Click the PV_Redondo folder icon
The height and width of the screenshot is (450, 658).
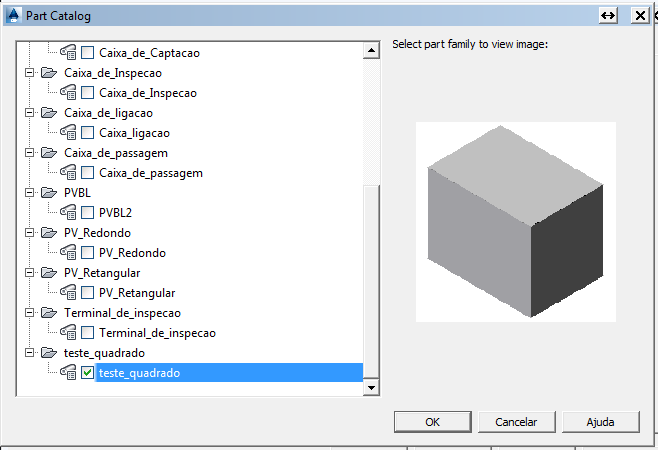[49, 233]
